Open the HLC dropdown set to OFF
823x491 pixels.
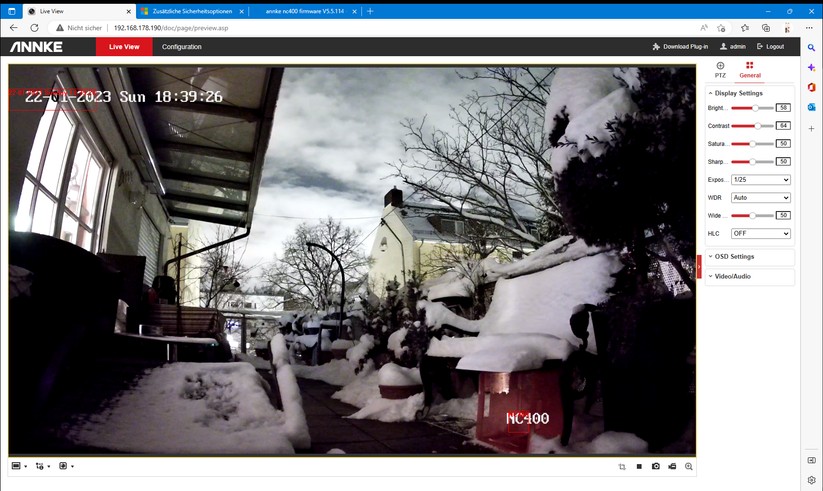coord(761,233)
